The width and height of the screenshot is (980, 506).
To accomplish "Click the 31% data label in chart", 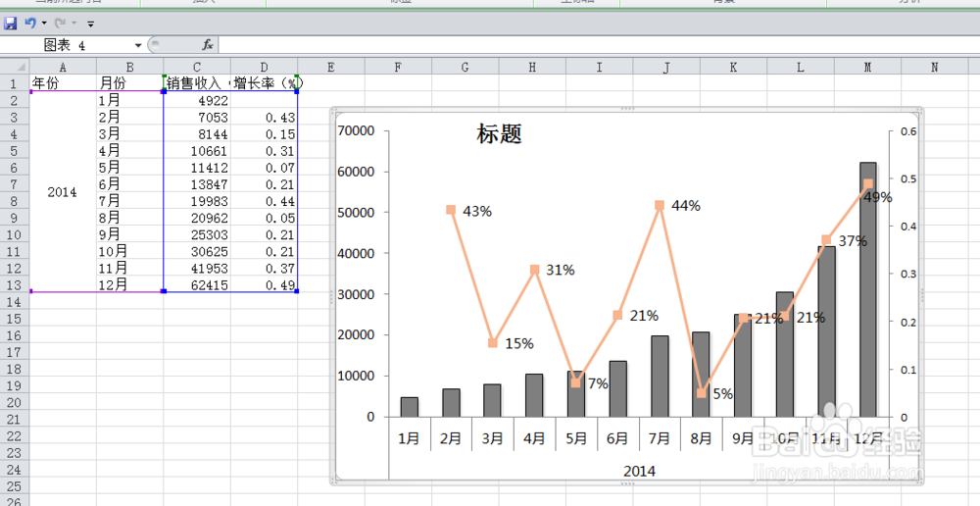I will coord(560,271).
